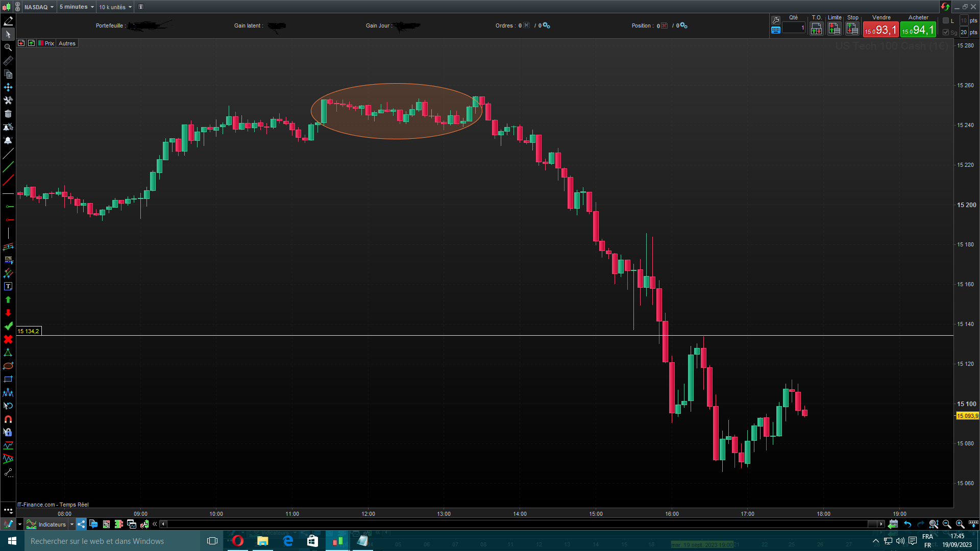
Task: Toggle the Sg stop checkbox
Action: pos(946,32)
